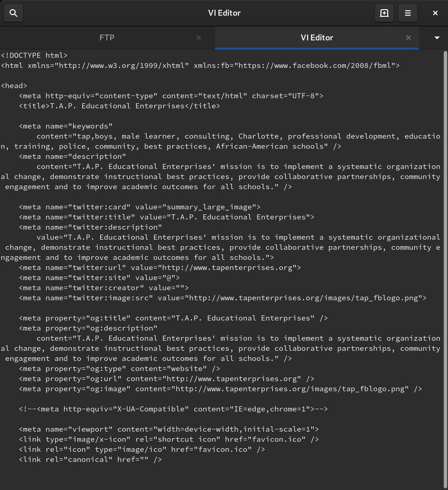Click the html xmlns xhtml line
This screenshot has width=448, height=490.
pyautogui.click(x=200, y=65)
